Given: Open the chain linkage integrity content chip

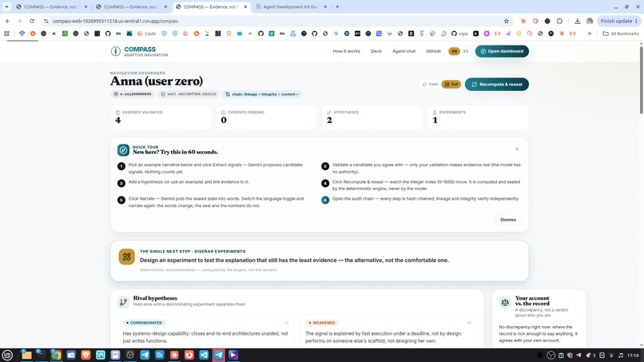Looking at the screenshot, I should tap(262, 94).
